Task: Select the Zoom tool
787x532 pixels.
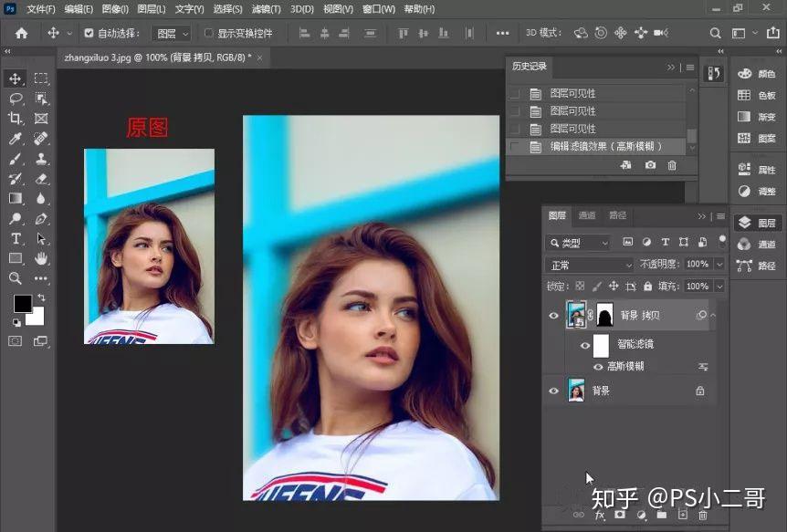Action: click(16, 278)
